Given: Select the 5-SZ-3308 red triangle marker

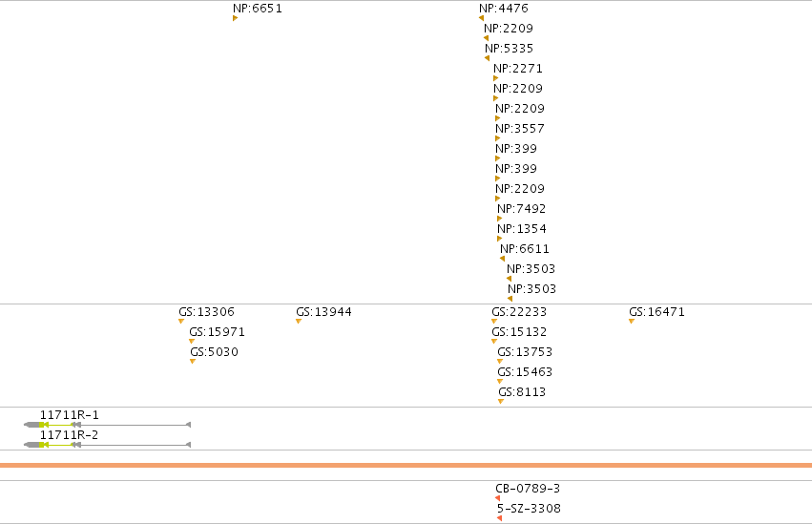Looking at the screenshot, I should coord(500,518).
